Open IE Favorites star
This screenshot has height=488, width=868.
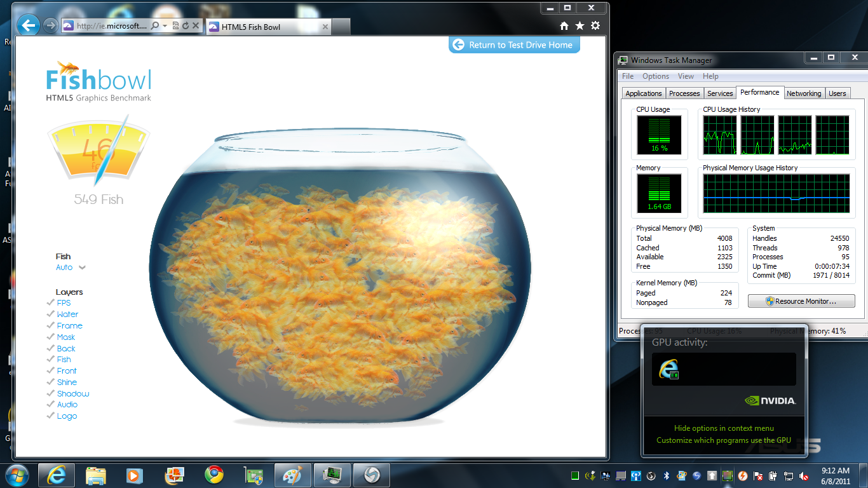580,26
